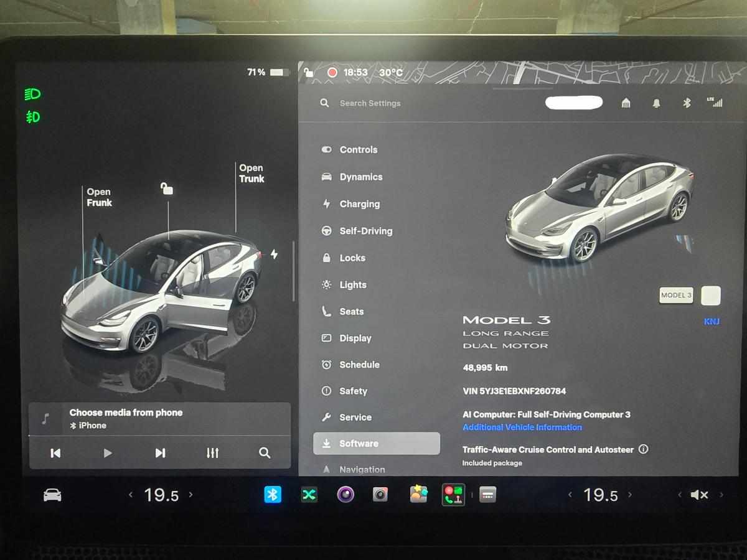Tap the MODEL 3 badge button

pyautogui.click(x=676, y=296)
